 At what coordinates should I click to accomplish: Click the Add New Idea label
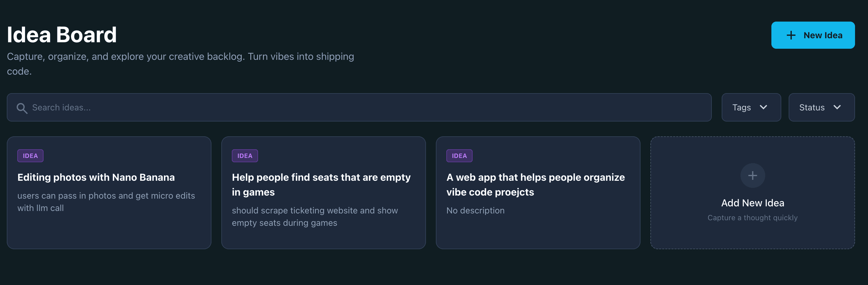(x=753, y=203)
